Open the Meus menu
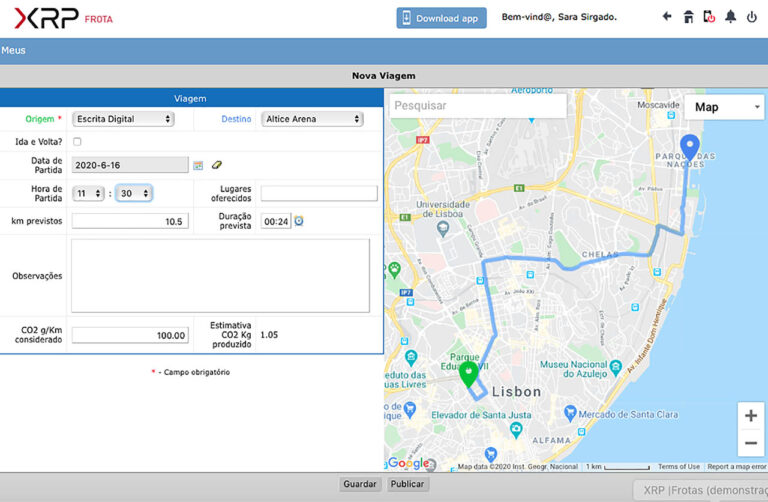Screen dimensions: 768x502 [13, 50]
